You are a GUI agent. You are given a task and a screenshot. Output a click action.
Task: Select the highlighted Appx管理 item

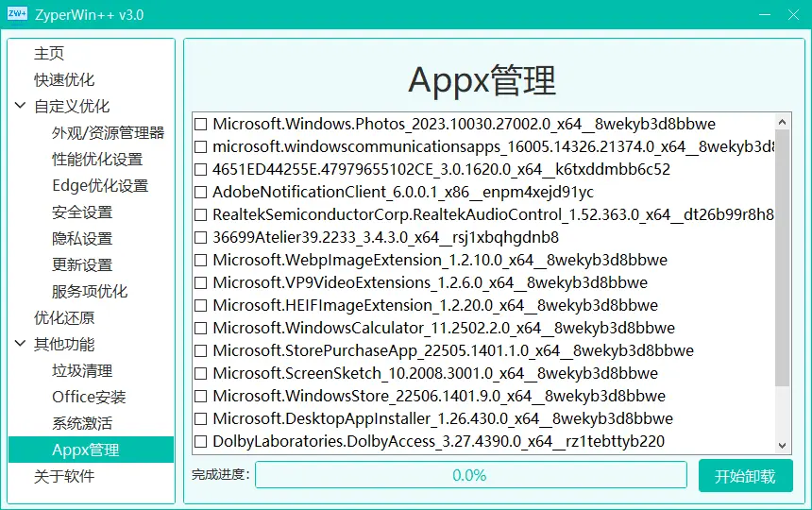point(92,450)
